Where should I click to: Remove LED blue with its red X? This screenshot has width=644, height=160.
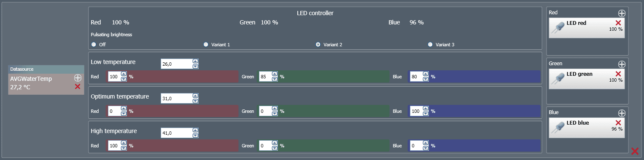[618, 123]
